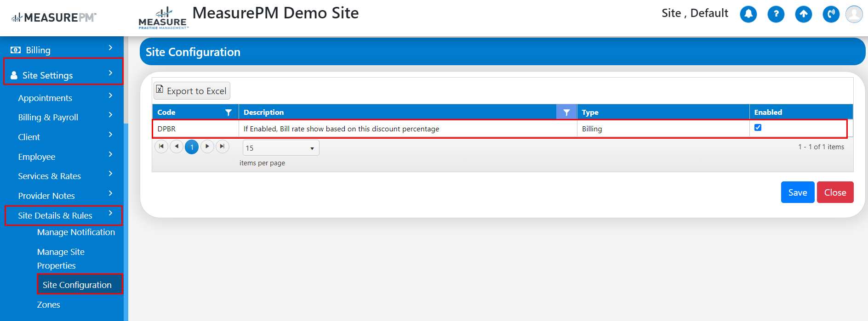Open the notifications bell icon
This screenshot has height=321, width=868.
pyautogui.click(x=748, y=14)
